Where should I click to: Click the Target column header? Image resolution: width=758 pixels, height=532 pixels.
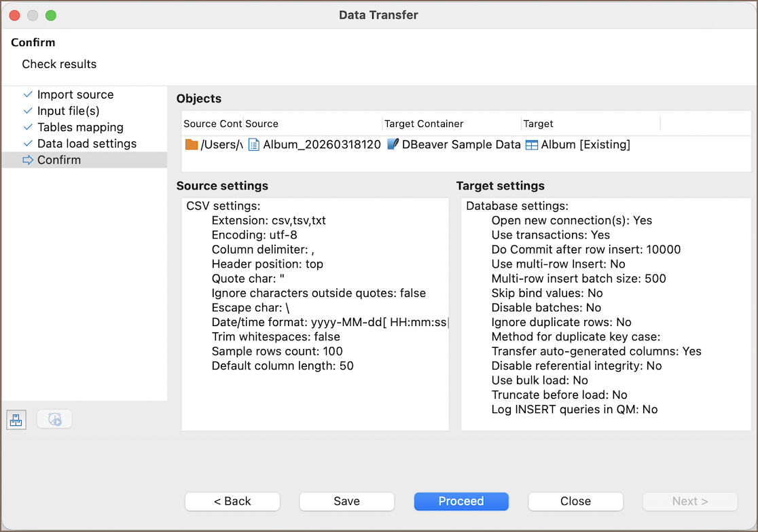[539, 124]
